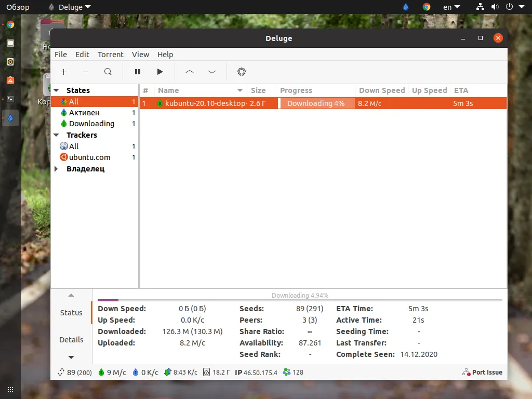Add a new torrent with plus icon
Viewport: 532px width, 399px height.
pyautogui.click(x=63, y=72)
